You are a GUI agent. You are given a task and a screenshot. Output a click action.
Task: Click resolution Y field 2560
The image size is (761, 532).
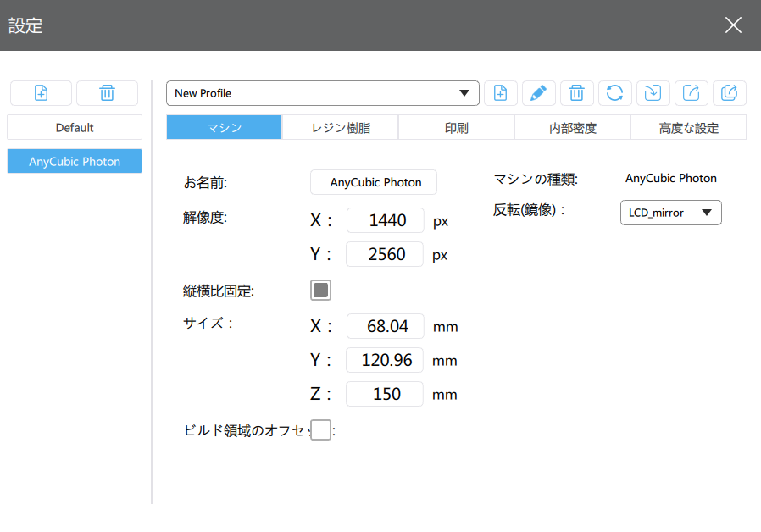tap(385, 254)
